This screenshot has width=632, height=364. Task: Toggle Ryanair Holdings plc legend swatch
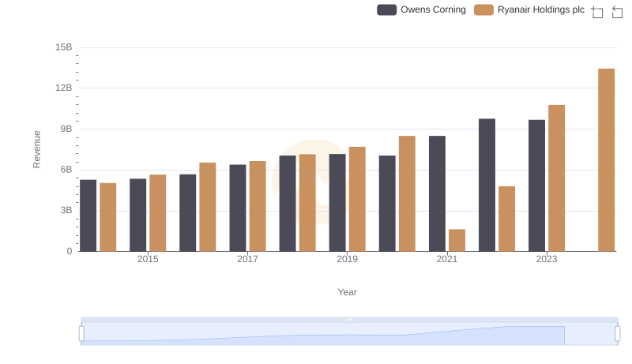point(483,9)
